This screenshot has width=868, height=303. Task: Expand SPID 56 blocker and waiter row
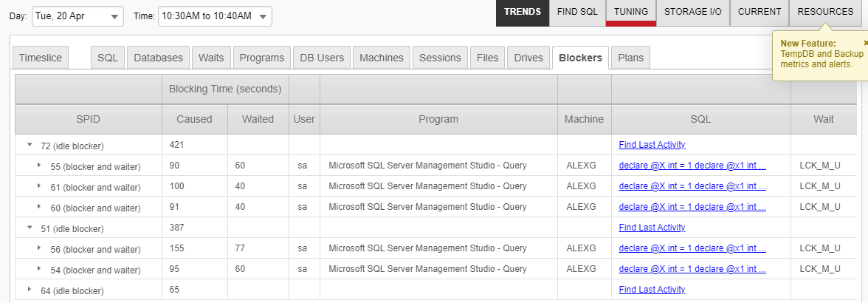click(39, 248)
